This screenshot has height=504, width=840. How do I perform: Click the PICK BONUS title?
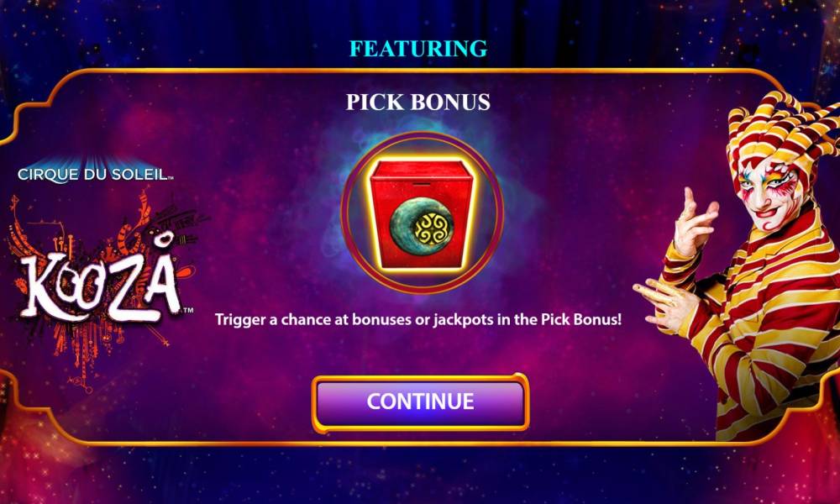(418, 102)
